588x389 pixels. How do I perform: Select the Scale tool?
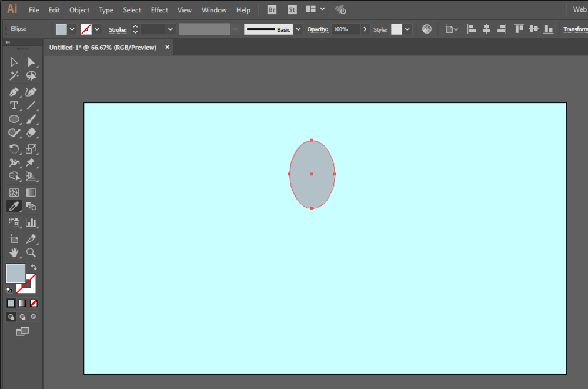coord(31,149)
